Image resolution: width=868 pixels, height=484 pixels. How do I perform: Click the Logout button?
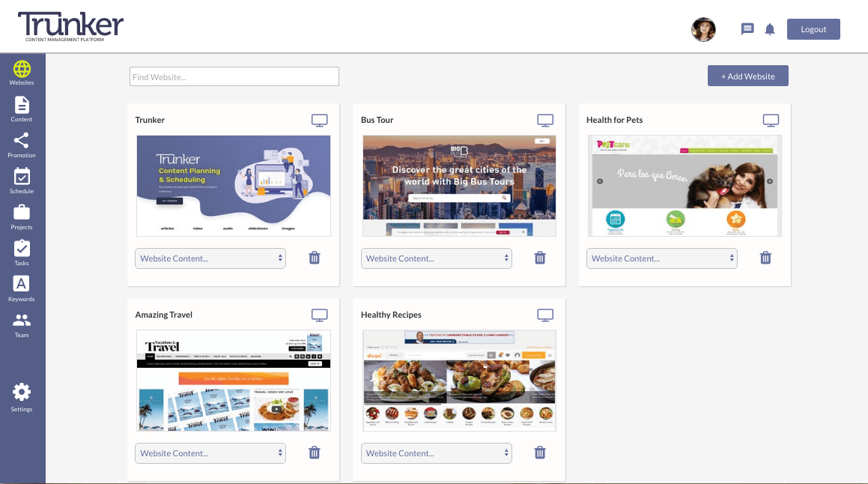813,29
